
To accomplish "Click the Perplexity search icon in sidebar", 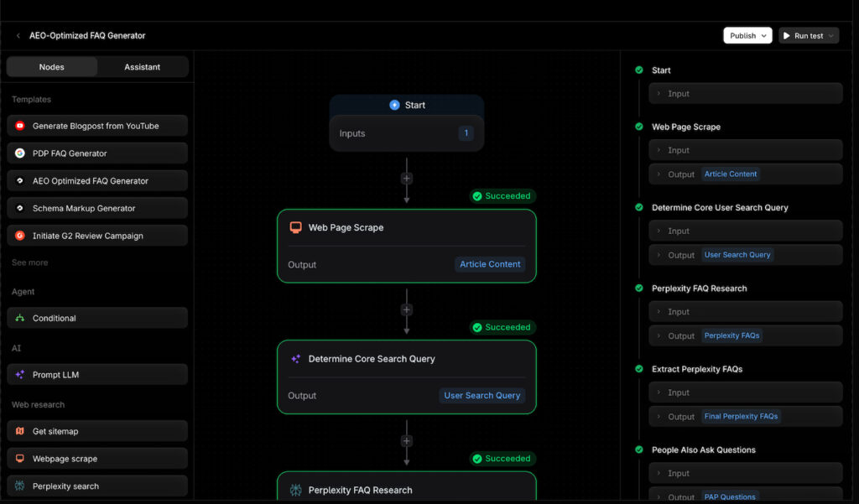I will [x=20, y=486].
